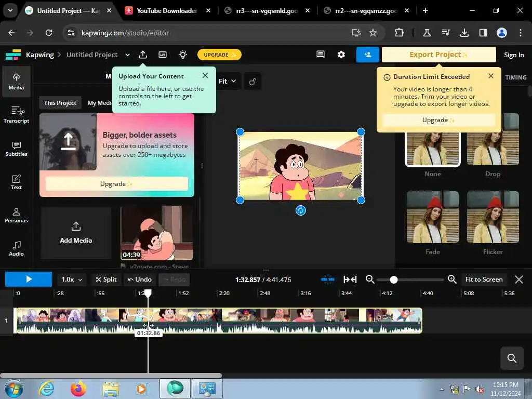Click the horizontal timeline scrollbar
This screenshot has width=532, height=399.
click(111, 376)
